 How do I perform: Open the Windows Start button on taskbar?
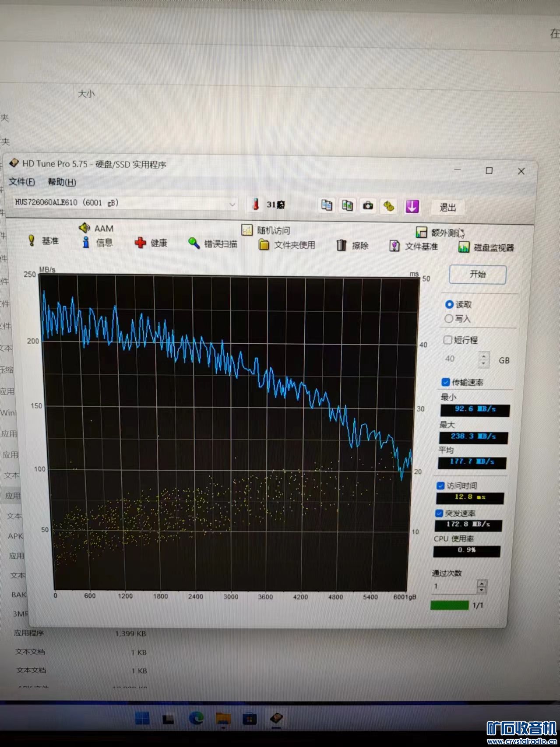142,718
